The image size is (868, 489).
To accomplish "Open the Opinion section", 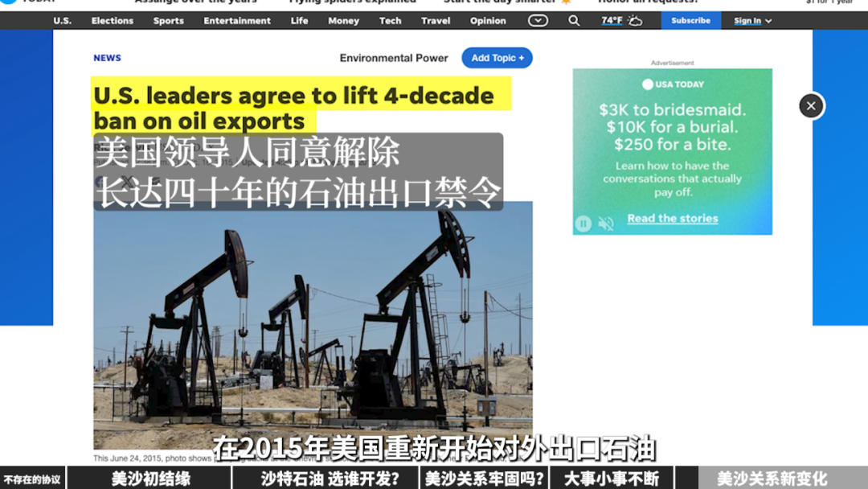I will coord(489,21).
